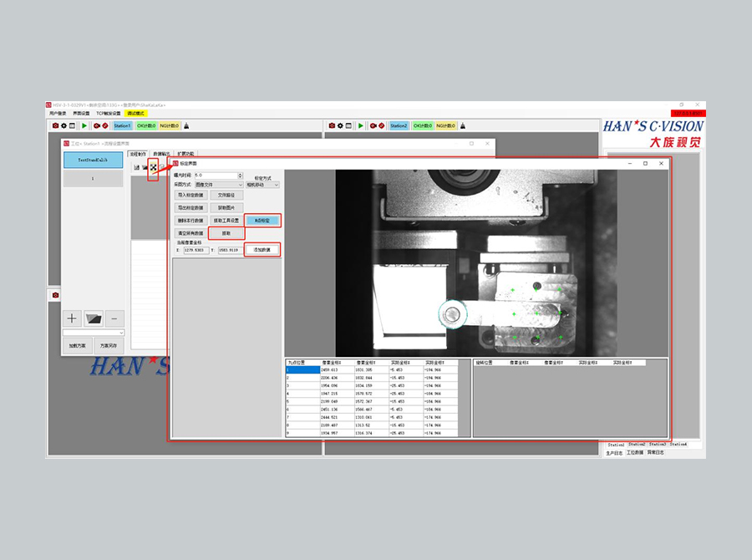Click the folder icon in the scheme panel
Viewport: 752px width, 560px height.
pos(94,318)
